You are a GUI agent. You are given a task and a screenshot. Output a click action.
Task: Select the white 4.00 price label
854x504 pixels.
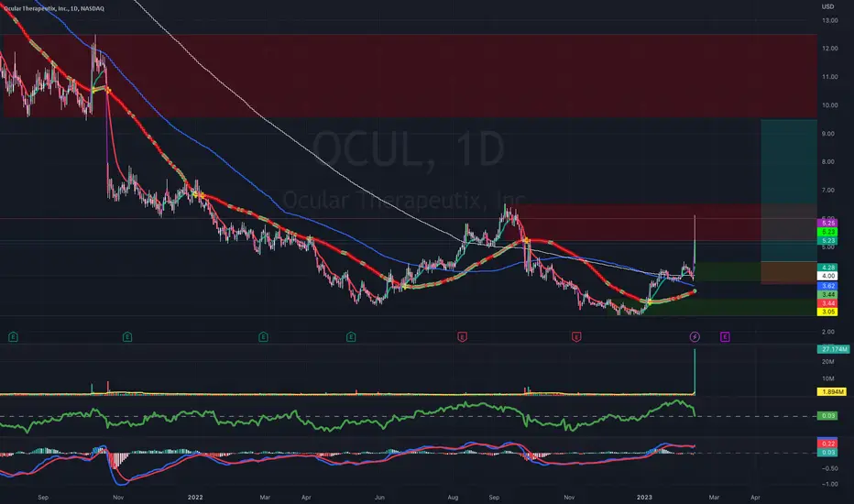[828, 276]
